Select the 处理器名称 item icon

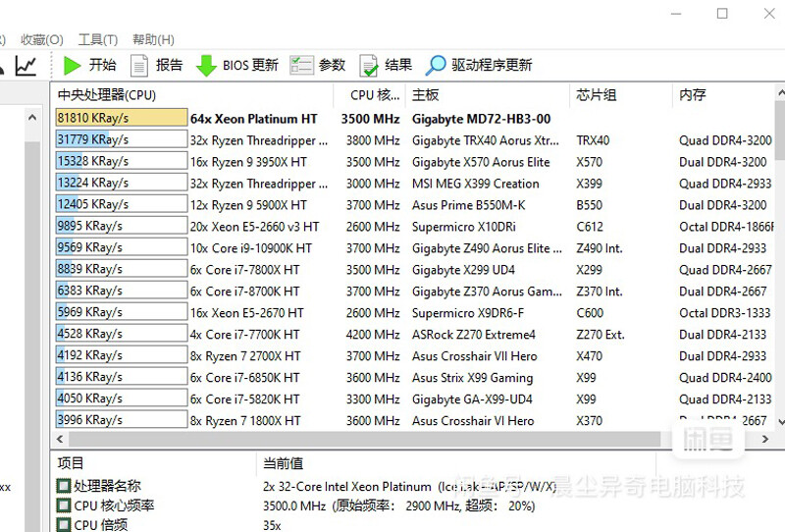tap(63, 486)
